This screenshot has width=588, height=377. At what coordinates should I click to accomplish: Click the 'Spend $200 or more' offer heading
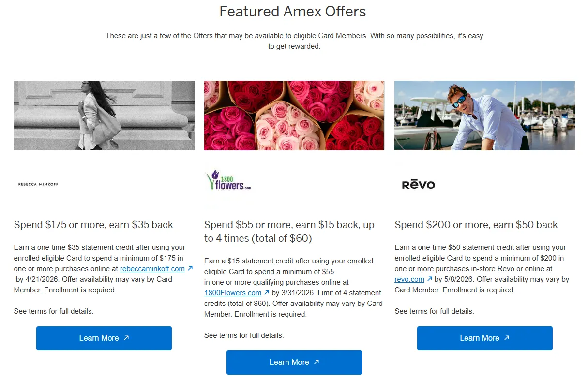point(476,225)
